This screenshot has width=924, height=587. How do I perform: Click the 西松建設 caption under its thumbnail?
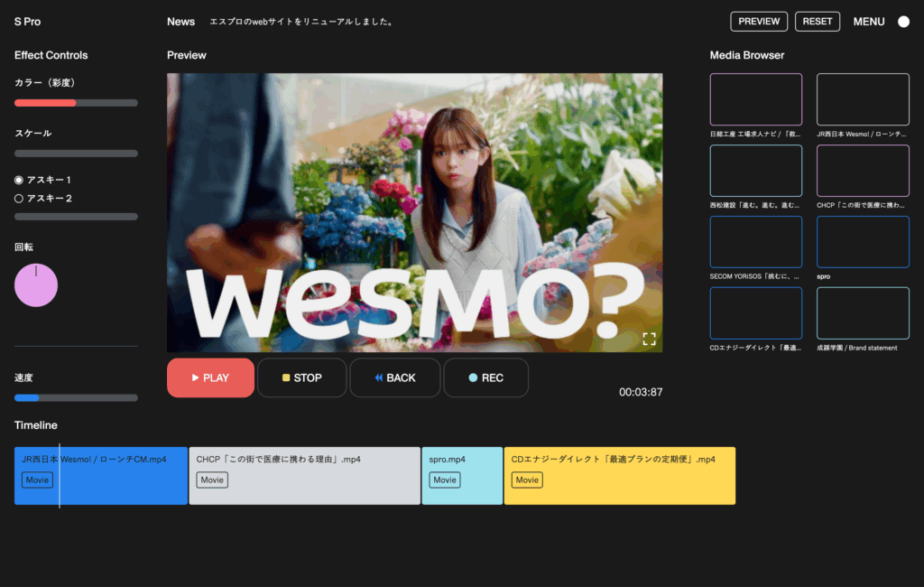point(754,205)
